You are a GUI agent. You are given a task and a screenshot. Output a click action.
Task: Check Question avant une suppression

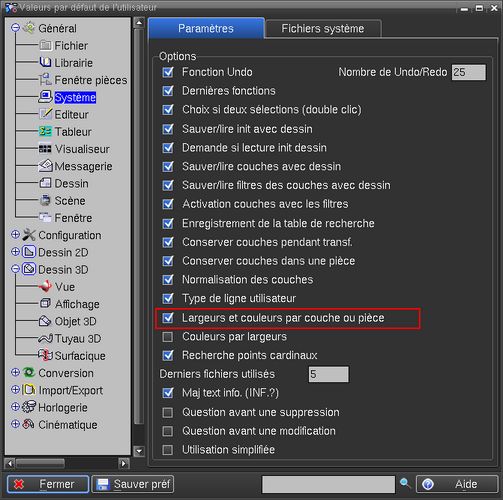tap(167, 412)
